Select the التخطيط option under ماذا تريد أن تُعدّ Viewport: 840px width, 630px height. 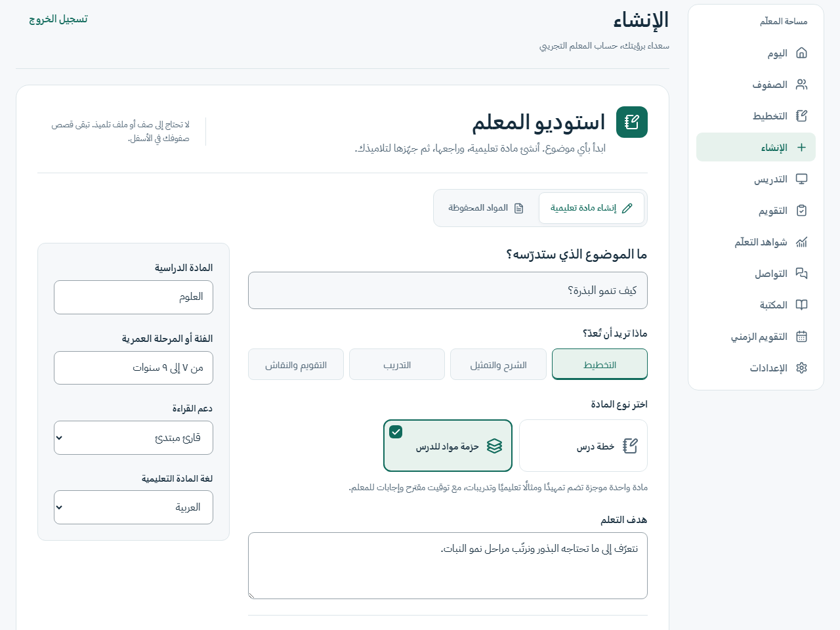[600, 364]
